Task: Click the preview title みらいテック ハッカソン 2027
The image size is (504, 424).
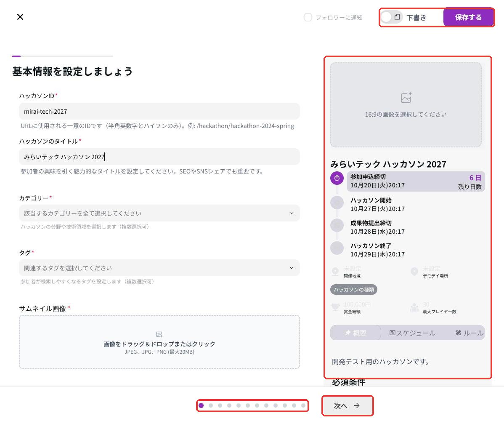Action: pyautogui.click(x=388, y=164)
